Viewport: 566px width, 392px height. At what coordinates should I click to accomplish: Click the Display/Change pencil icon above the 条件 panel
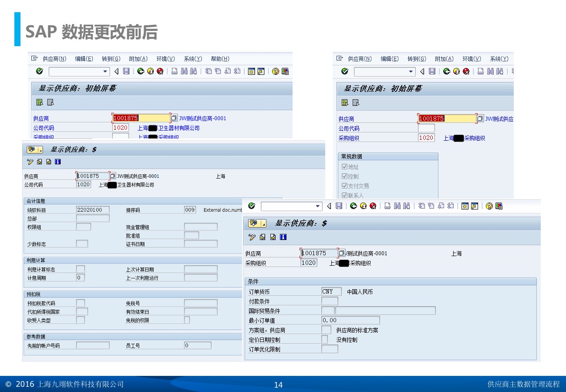pyautogui.click(x=252, y=237)
